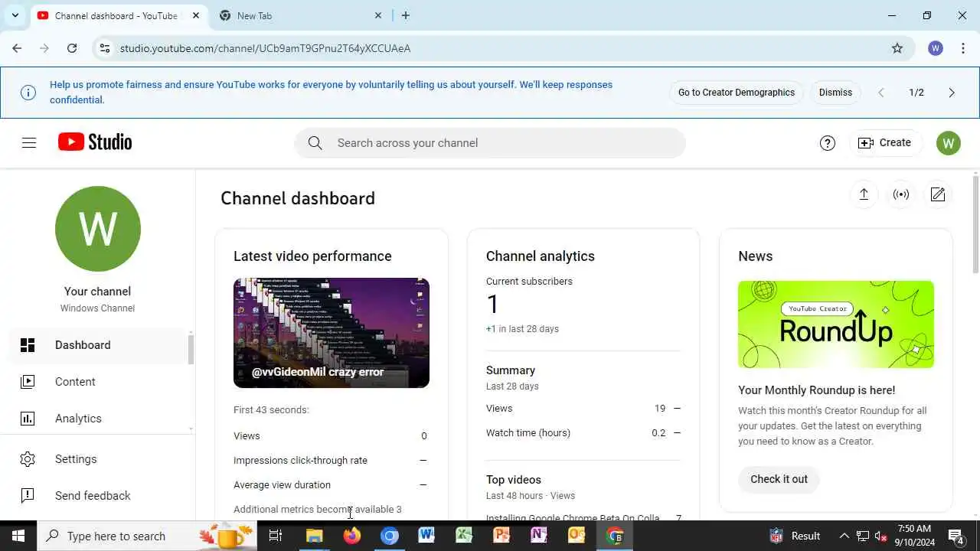The image size is (980, 551).
Task: Dismiss the demographics banner
Action: tap(835, 93)
